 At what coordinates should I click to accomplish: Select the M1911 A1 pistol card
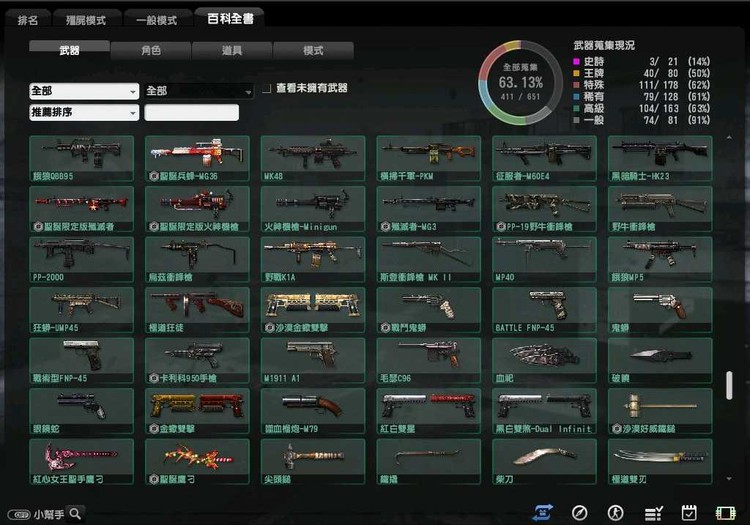(x=313, y=361)
